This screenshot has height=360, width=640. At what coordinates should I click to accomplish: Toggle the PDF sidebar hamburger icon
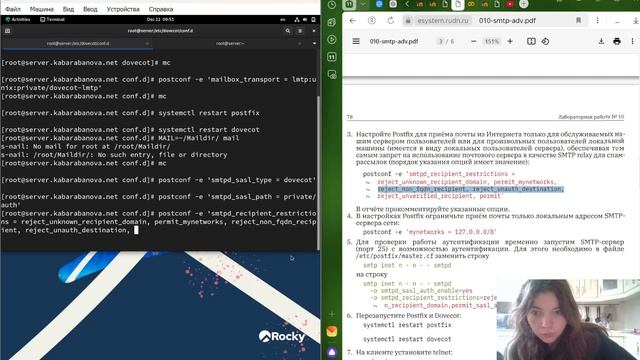pyautogui.click(x=356, y=41)
